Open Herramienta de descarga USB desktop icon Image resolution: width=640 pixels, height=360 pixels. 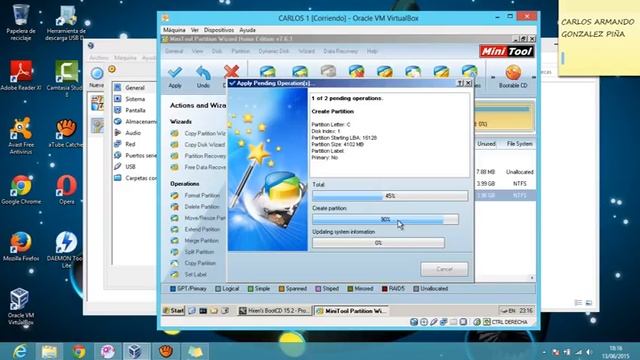[x=66, y=22]
